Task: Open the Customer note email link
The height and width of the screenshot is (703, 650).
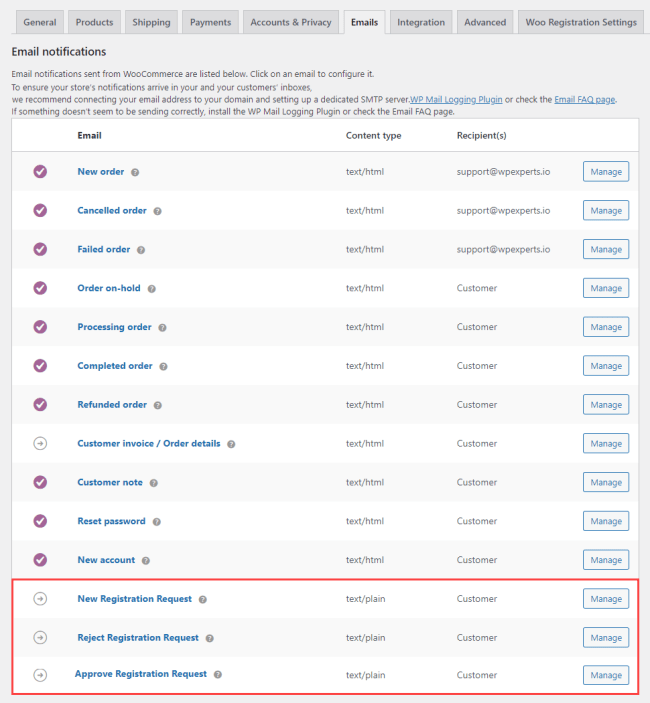Action: click(x=110, y=483)
